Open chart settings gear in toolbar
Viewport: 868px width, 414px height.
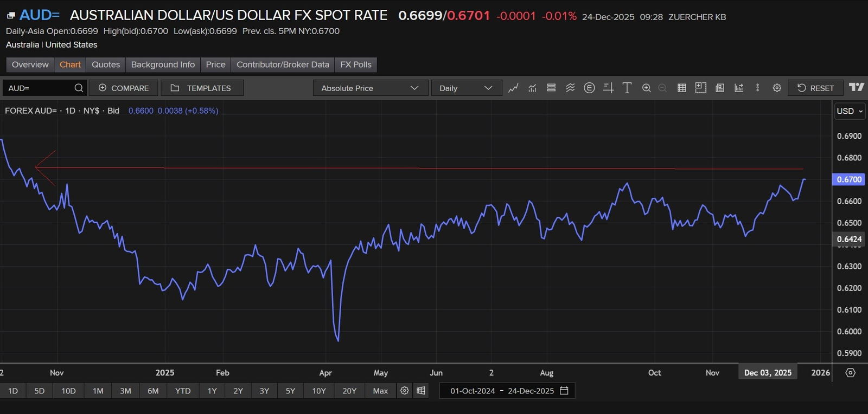(777, 88)
